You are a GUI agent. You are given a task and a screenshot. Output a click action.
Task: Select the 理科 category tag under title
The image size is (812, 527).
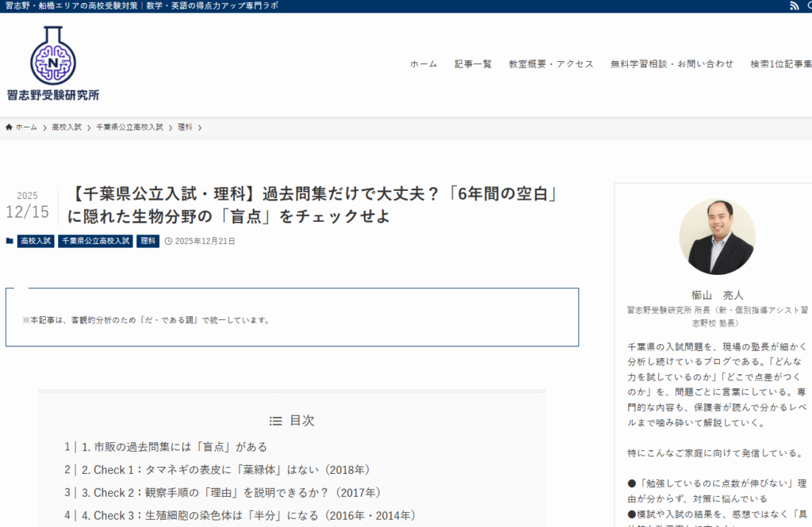click(x=147, y=241)
